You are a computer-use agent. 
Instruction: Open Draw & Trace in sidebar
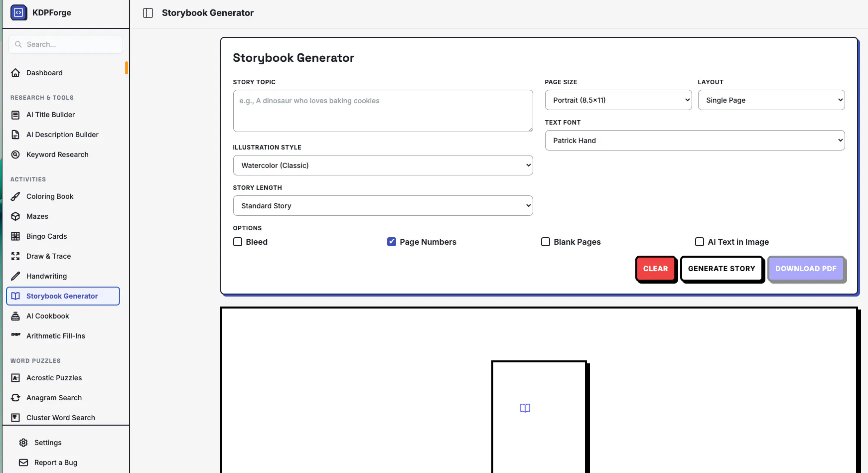point(63,256)
